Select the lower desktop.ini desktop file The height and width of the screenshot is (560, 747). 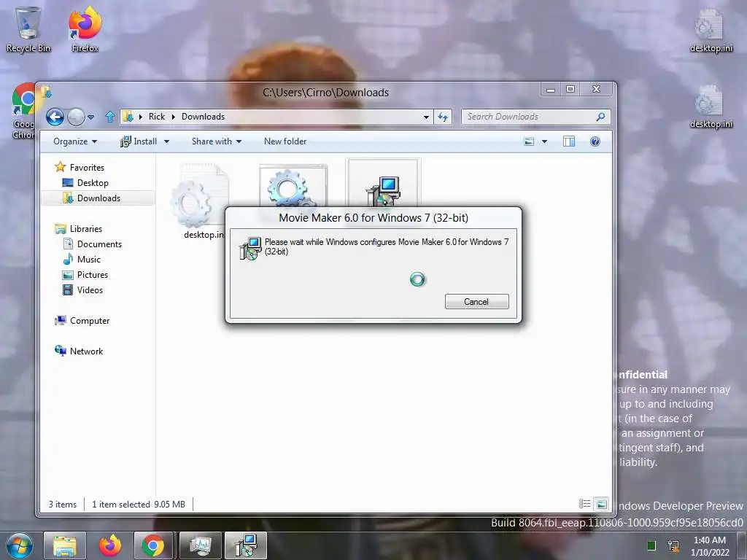pyautogui.click(x=711, y=106)
